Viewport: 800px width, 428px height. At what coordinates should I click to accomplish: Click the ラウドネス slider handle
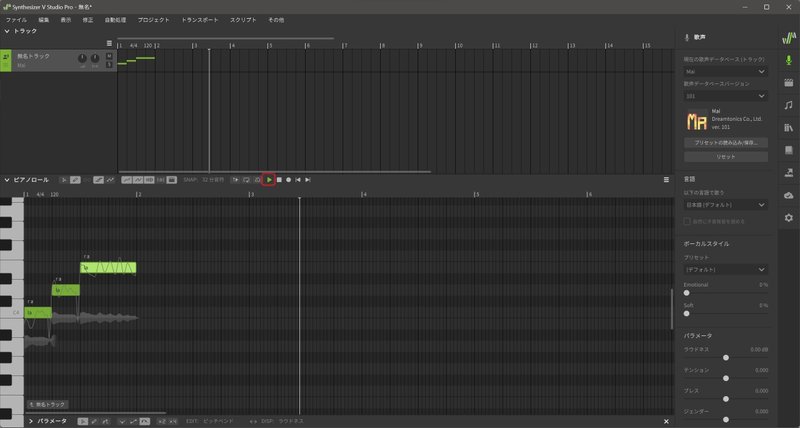pyautogui.click(x=726, y=358)
